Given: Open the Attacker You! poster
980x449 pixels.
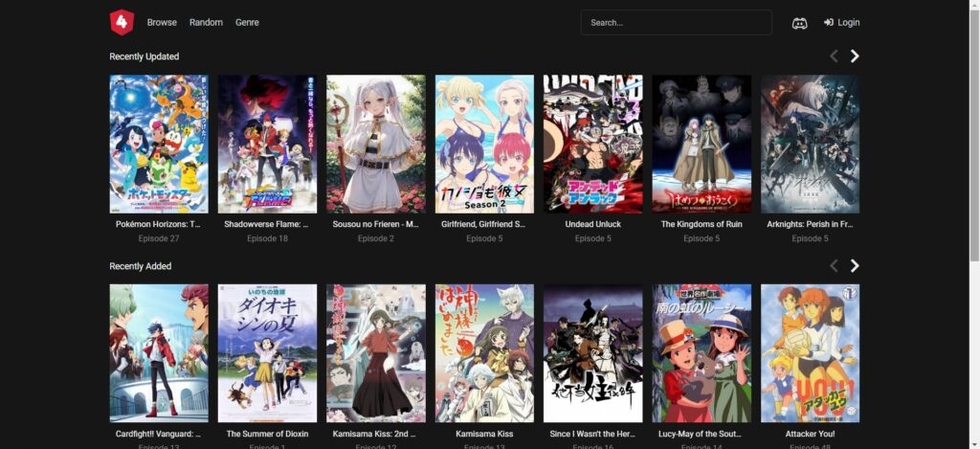Looking at the screenshot, I should pos(810,353).
